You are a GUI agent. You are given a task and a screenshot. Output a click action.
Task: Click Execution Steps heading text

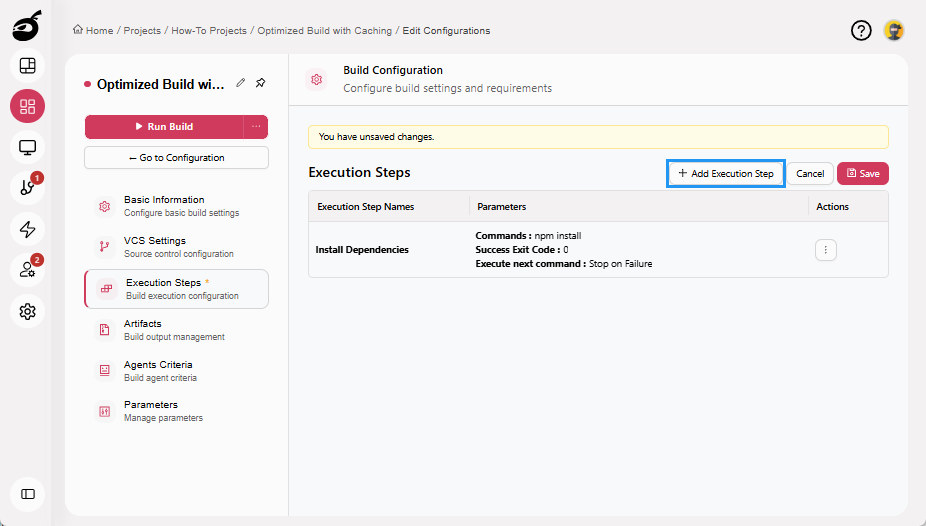360,172
